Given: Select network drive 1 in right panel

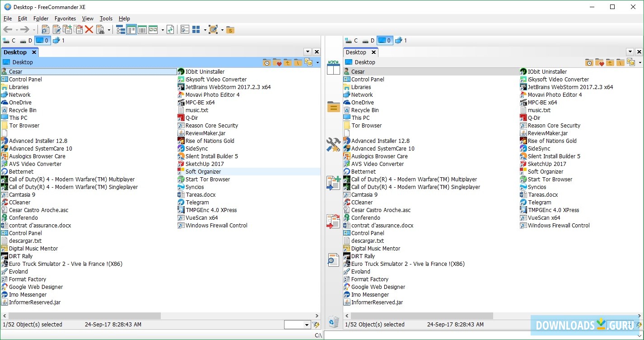Looking at the screenshot, I should [401, 41].
